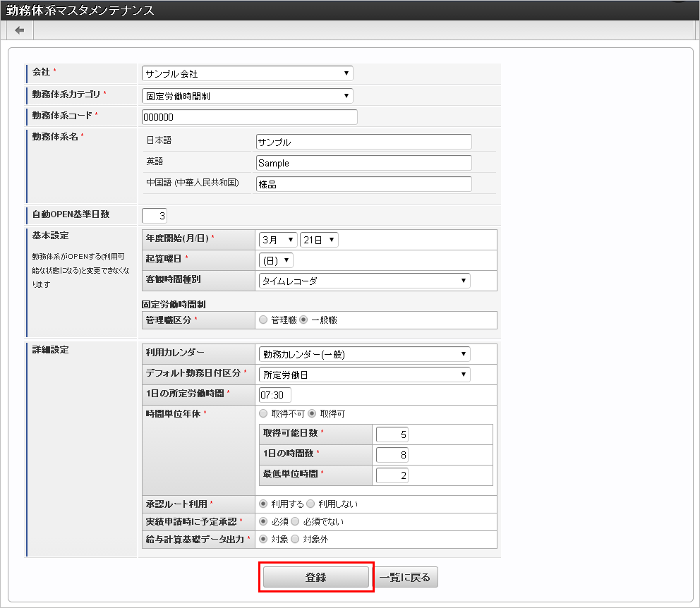Click the 基本設定 section label
Image resolution: width=700 pixels, height=608 pixels.
(50, 236)
